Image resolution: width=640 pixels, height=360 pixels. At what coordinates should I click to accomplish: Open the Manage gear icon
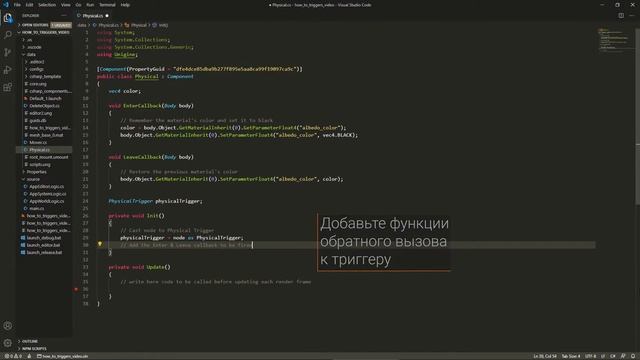(7, 343)
